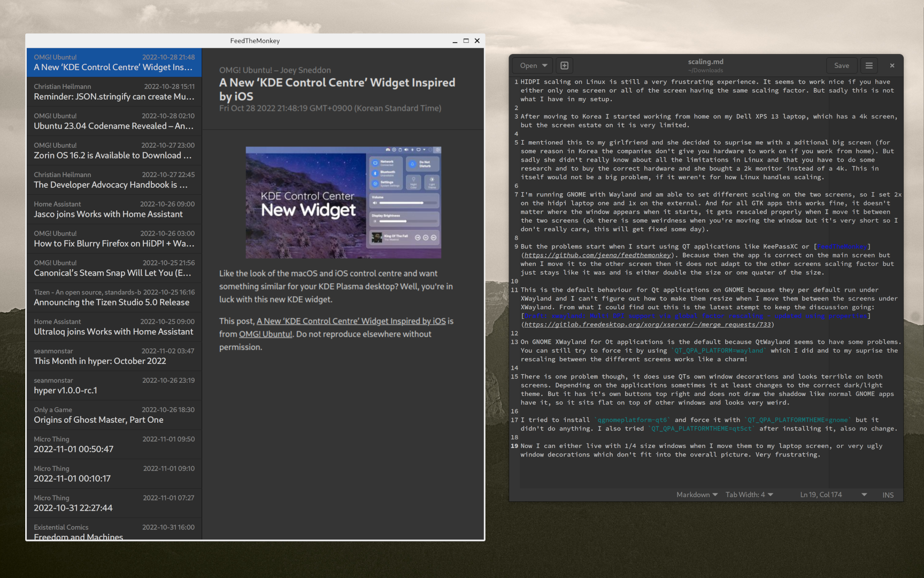The height and width of the screenshot is (578, 924).
Task: Open Micro Thing '2022-11-01 00:10:17' entry
Action: pyautogui.click(x=114, y=475)
